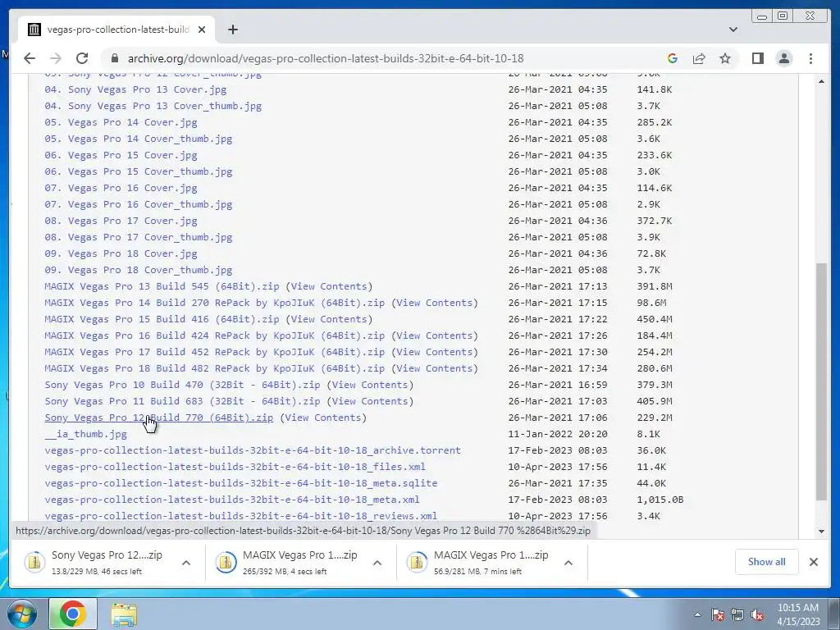
Task: Expand options for the 56.9/281 MB MAGIX download
Action: point(568,563)
